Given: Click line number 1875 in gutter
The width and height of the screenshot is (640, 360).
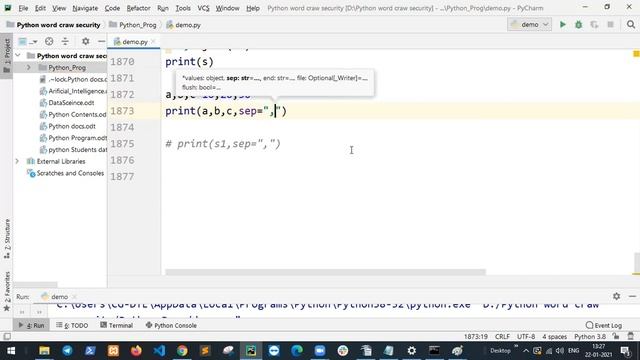Looking at the screenshot, I should [x=122, y=144].
